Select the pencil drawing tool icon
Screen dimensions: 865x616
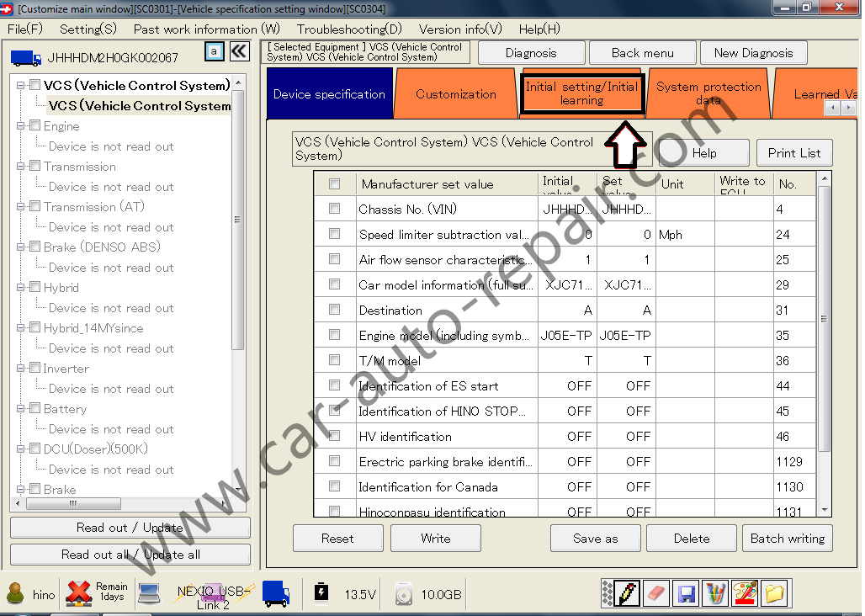[x=627, y=593]
